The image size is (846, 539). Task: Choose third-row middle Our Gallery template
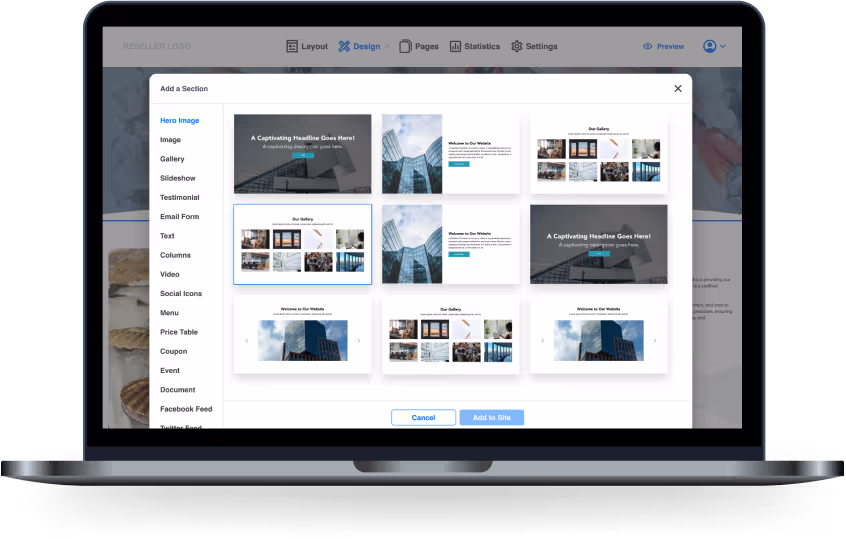tap(451, 335)
